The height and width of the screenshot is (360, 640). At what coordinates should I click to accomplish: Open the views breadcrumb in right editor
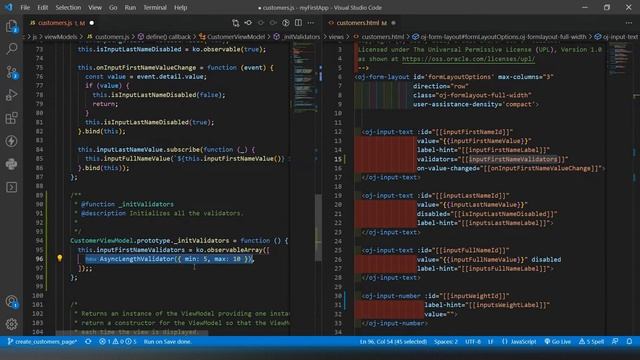coord(336,37)
